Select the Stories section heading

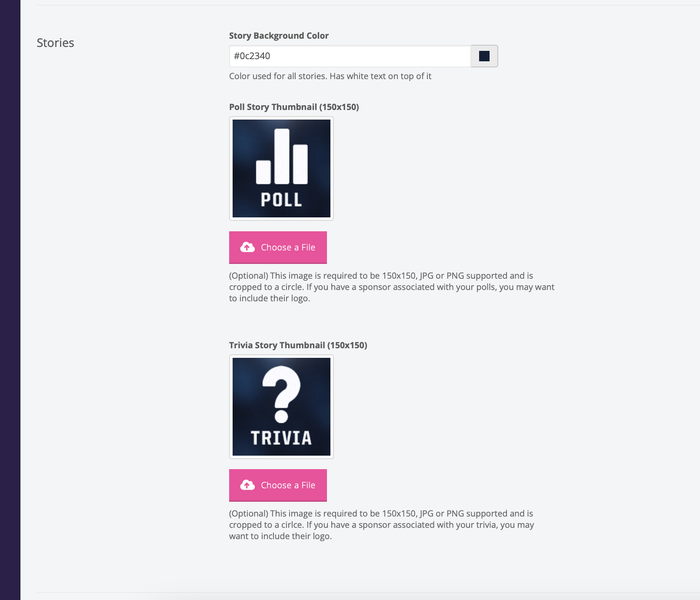[55, 43]
